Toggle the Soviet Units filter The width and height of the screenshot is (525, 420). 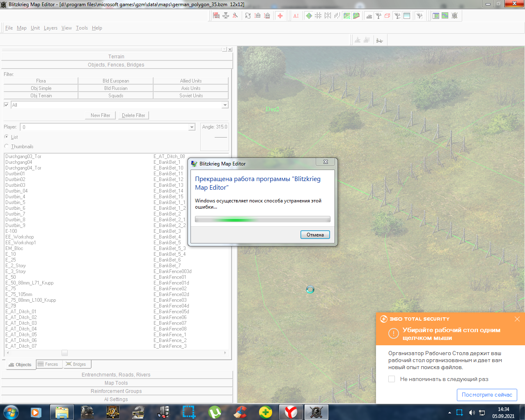pos(191,96)
